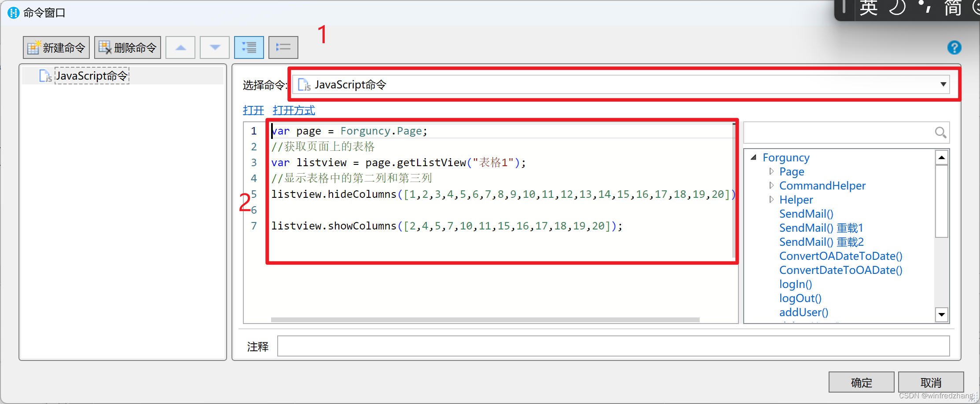
Task: Click the 取消 button
Action: click(931, 382)
